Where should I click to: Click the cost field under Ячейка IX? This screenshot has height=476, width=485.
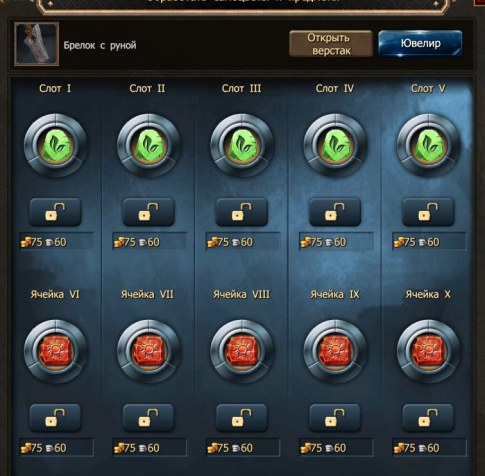tap(336, 448)
